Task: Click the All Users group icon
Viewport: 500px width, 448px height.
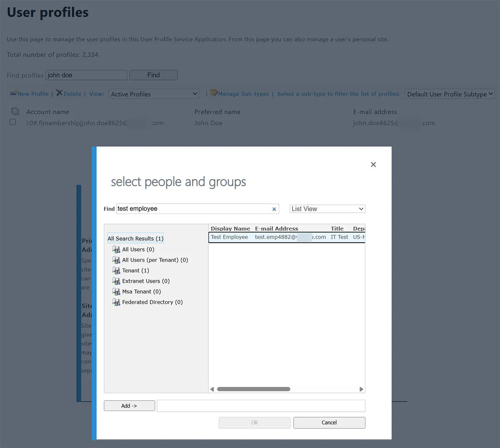Action: (x=116, y=249)
